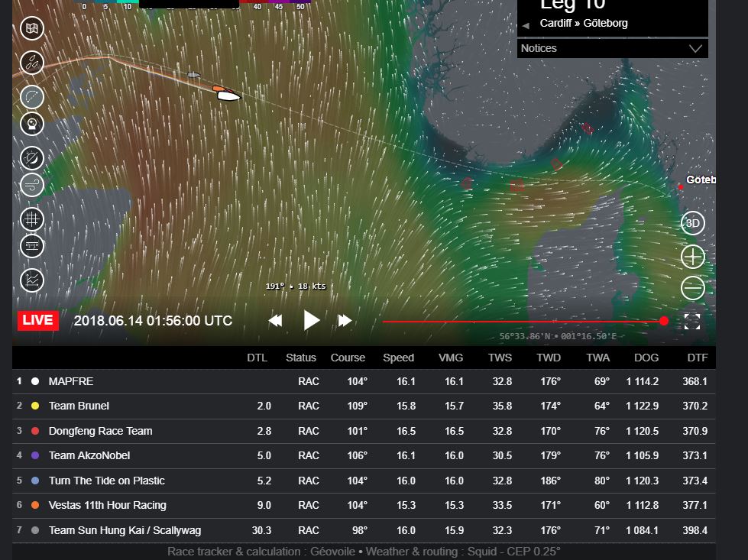The height and width of the screenshot is (560, 748).
Task: Click the red timeline slider handle
Action: point(663,321)
